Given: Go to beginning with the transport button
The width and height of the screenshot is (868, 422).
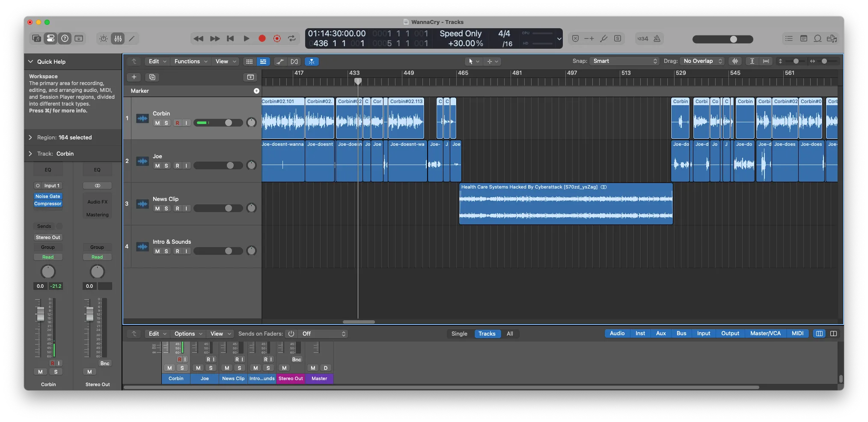Looking at the screenshot, I should coord(230,38).
